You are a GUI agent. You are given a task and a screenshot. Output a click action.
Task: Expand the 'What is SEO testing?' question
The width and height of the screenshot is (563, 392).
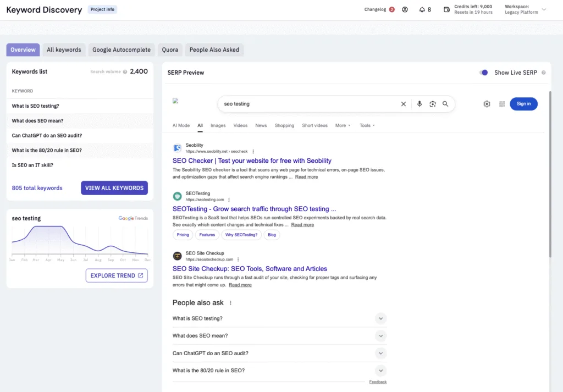click(380, 318)
